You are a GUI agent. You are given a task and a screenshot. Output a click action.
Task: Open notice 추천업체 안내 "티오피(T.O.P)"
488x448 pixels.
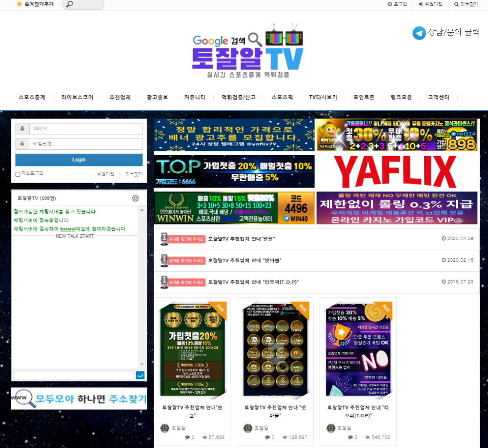[253, 282]
